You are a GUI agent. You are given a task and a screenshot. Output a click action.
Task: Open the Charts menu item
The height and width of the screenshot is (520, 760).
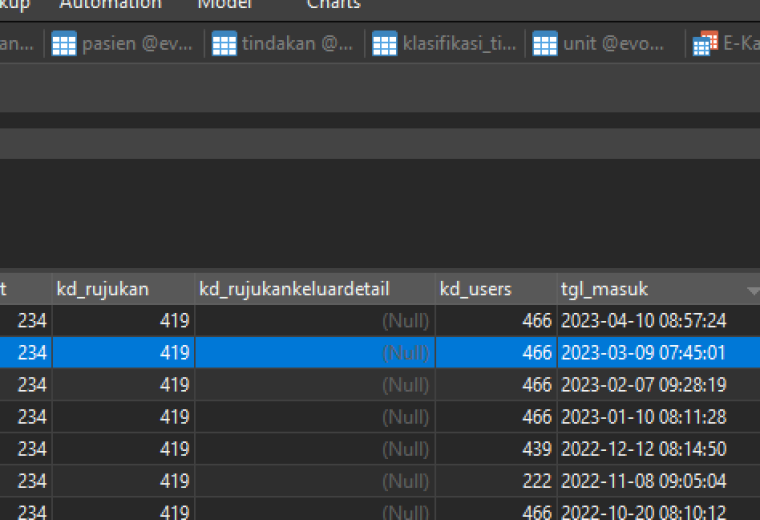tap(334, 4)
